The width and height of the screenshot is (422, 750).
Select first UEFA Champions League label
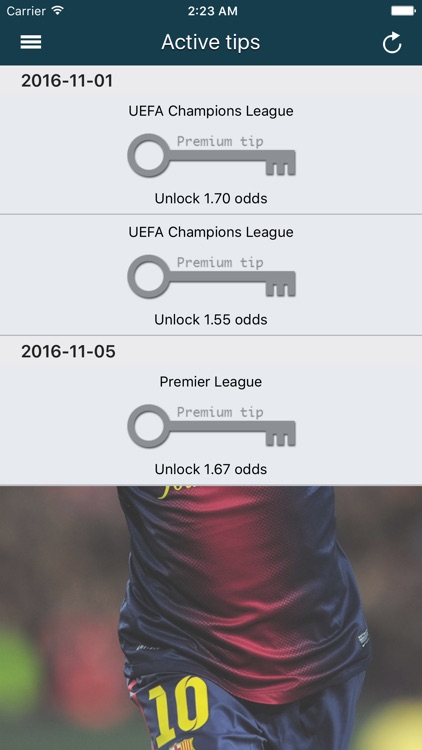pos(211,111)
